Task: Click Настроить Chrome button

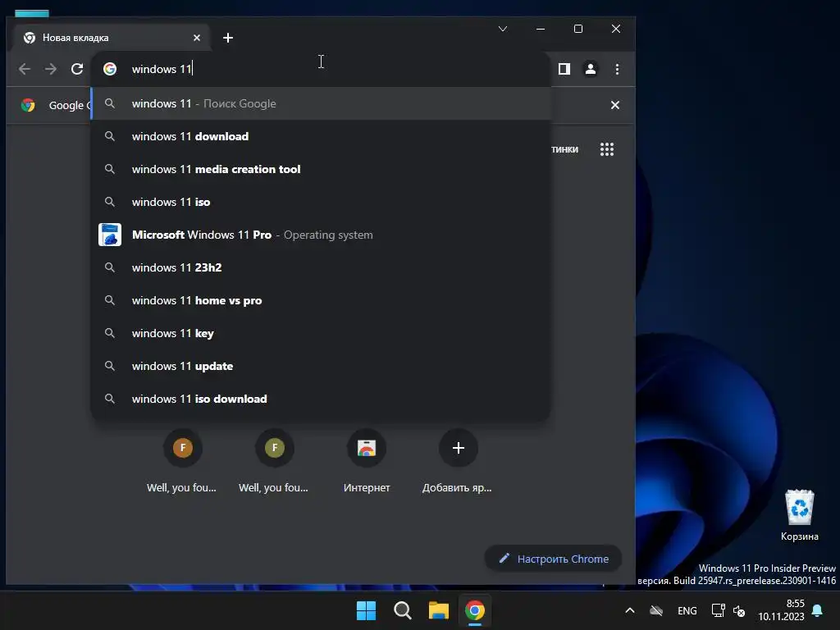Action: point(554,559)
